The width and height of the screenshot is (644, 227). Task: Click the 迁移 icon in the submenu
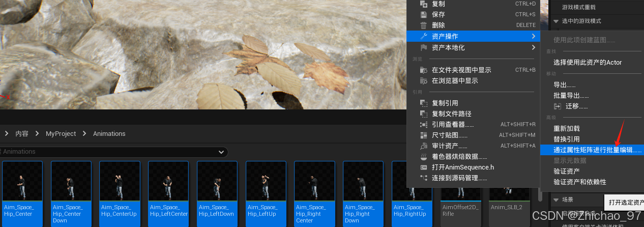coord(558,106)
